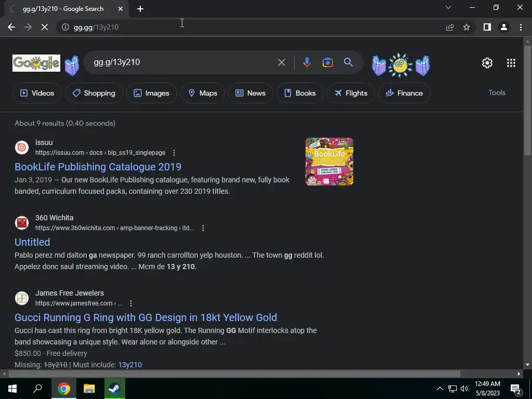The image size is (532, 399).
Task: Open a new tab
Action: click(x=140, y=9)
